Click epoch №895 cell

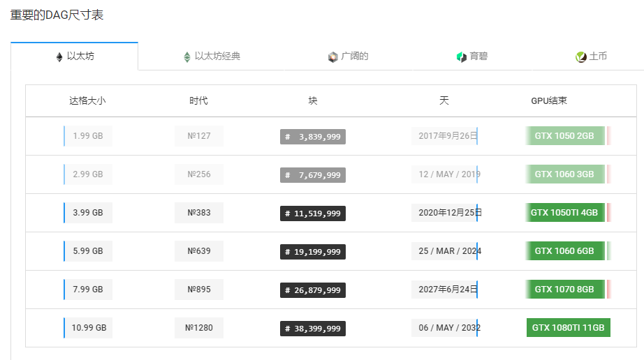tap(199, 290)
